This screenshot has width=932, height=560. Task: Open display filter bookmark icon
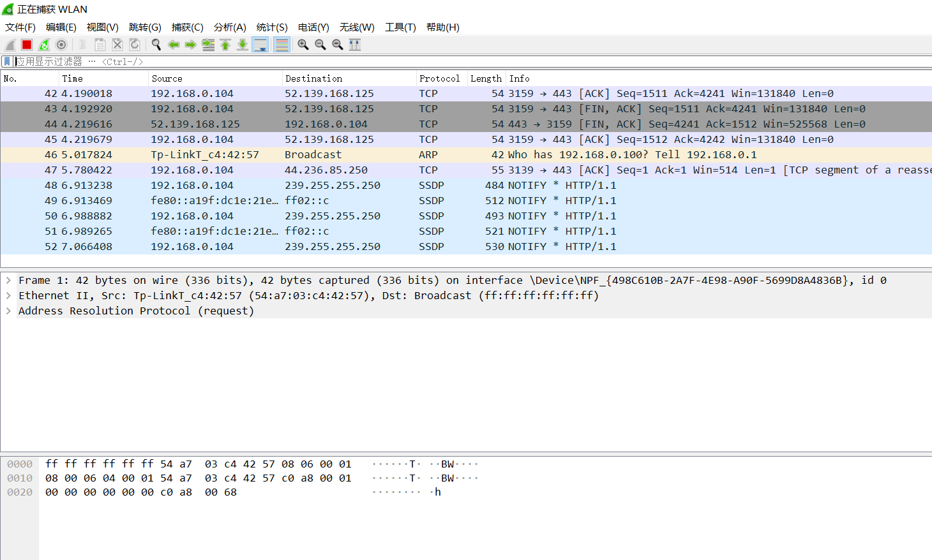coord(7,61)
